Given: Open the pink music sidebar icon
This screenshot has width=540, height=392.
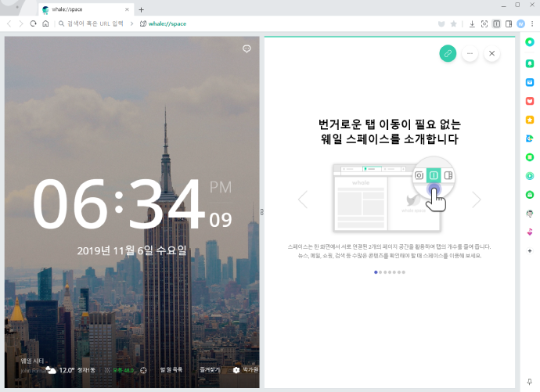Looking at the screenshot, I should [530, 232].
